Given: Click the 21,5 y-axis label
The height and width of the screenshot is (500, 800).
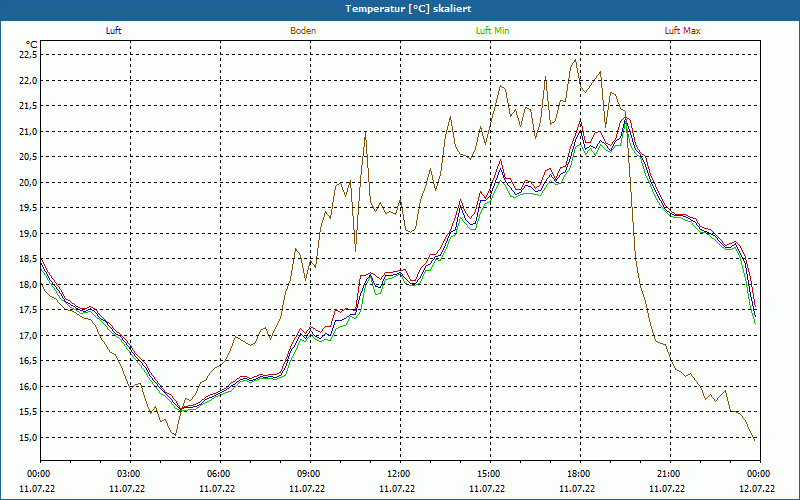Looking at the screenshot, I should 29,106.
